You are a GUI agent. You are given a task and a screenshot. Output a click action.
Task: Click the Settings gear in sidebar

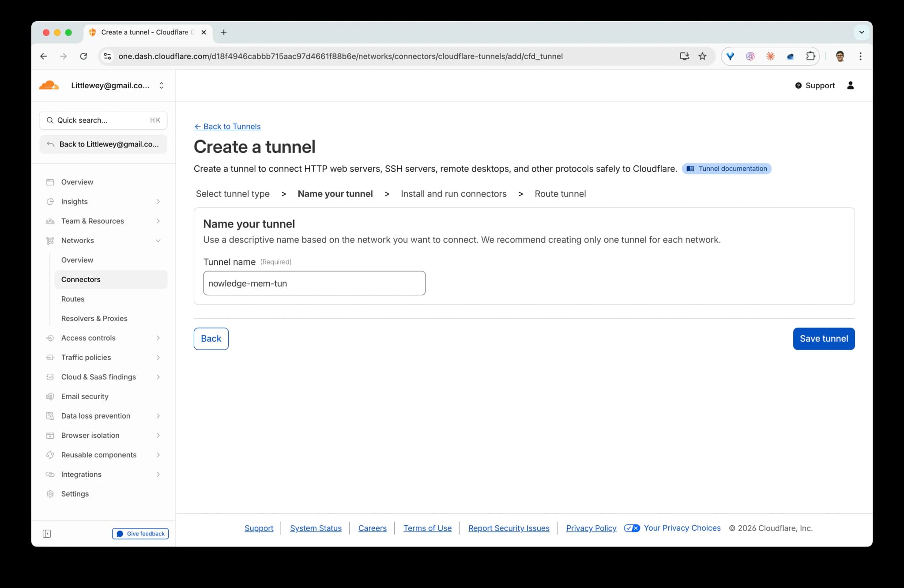[50, 494]
